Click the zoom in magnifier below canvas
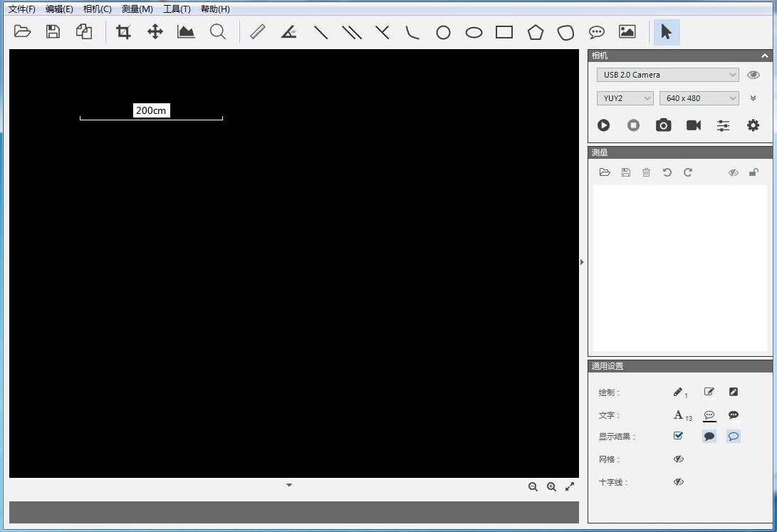Viewport: 777px width, 532px height. [x=551, y=487]
